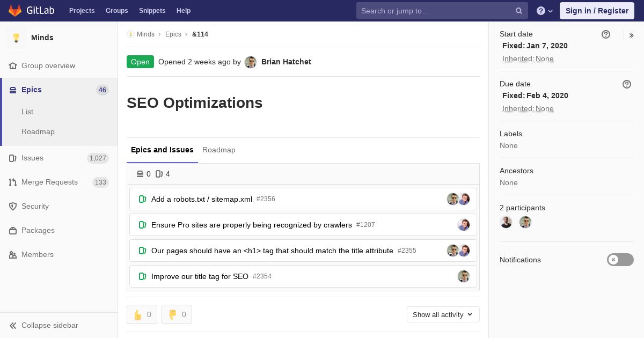Open issue Improve our title tag for SEO

pos(200,276)
